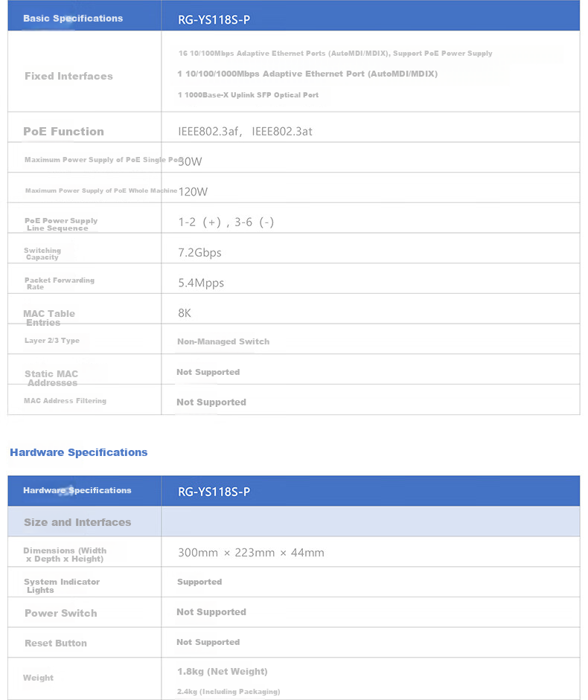
Task: Click '2.4kg (Including Packaging)' value
Action: (229, 692)
